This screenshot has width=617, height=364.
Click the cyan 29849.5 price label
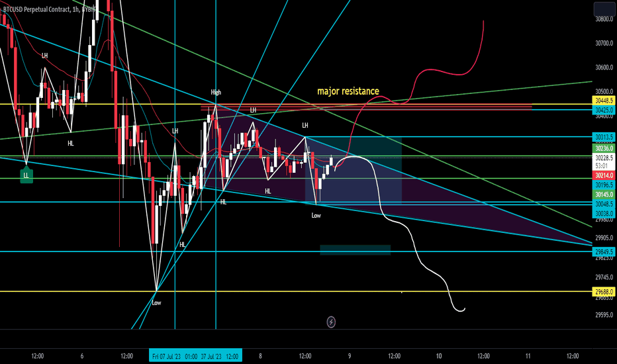tap(604, 251)
